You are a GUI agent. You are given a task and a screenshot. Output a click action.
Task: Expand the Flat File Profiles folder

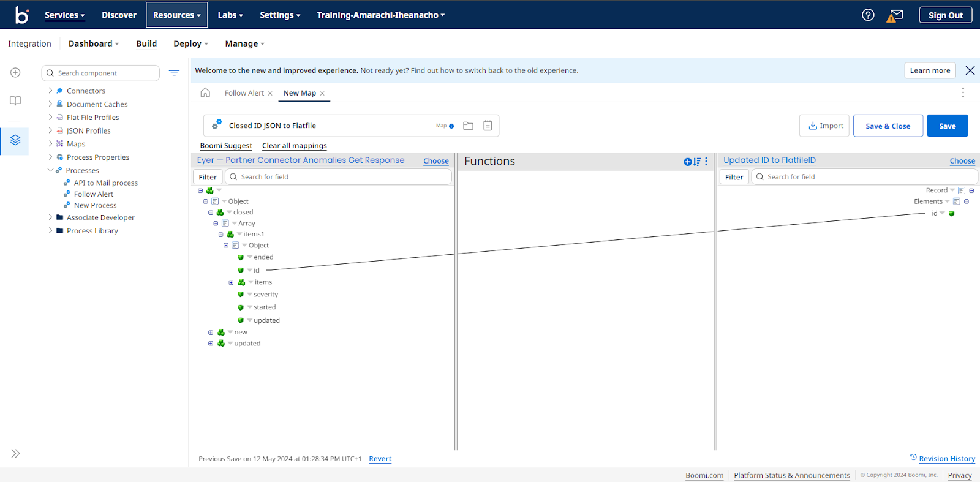point(50,117)
